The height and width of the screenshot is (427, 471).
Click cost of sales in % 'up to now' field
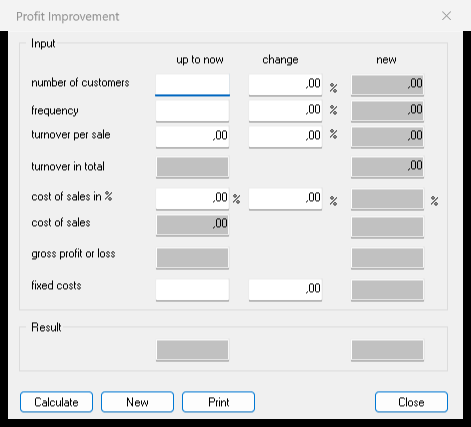(192, 199)
